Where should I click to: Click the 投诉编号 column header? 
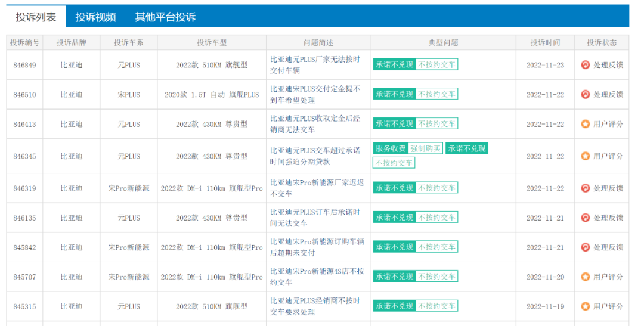[24, 43]
